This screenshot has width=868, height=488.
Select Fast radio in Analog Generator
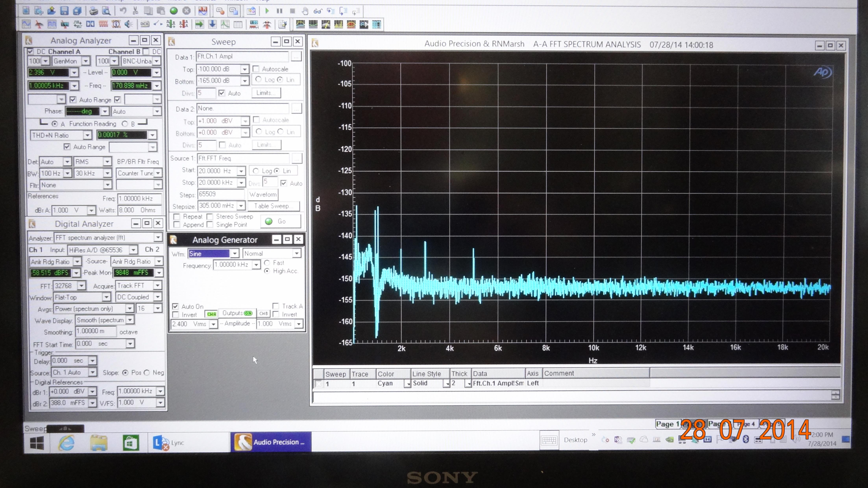pos(267,262)
